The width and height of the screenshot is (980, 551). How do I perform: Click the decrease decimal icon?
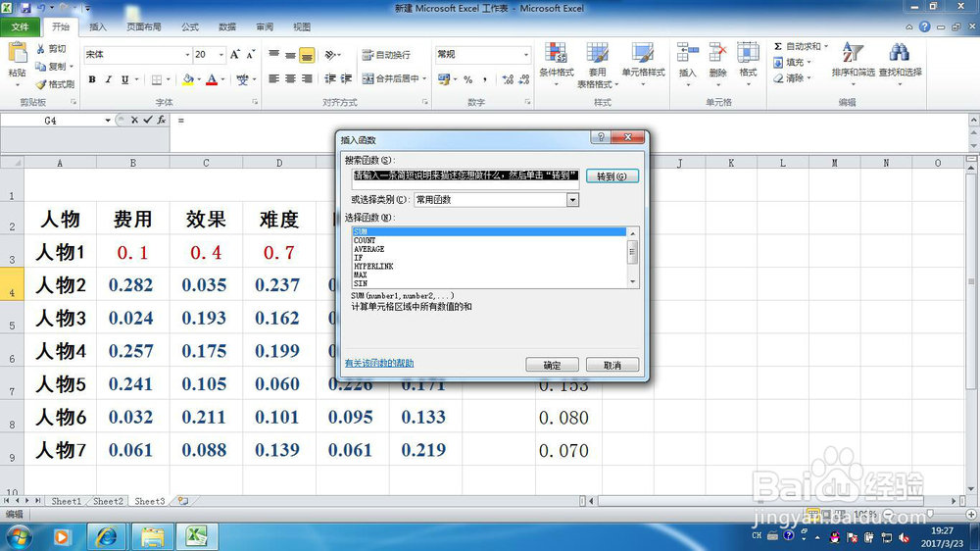coord(523,79)
